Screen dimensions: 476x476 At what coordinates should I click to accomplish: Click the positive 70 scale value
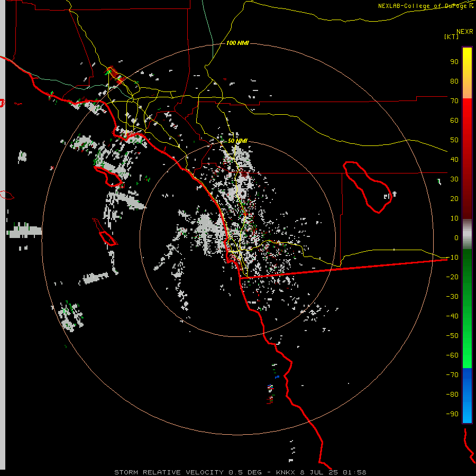click(x=454, y=101)
